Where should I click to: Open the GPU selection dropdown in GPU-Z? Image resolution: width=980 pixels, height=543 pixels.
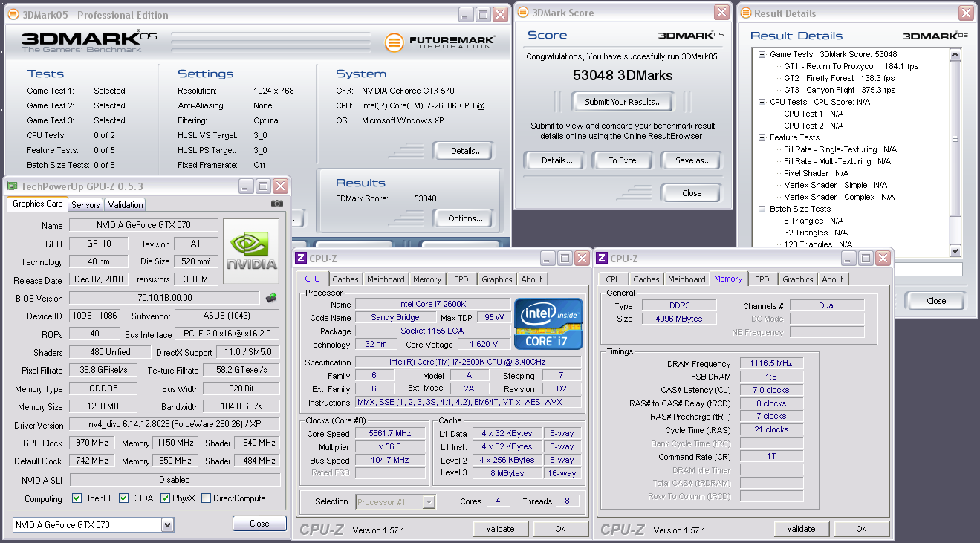167,525
